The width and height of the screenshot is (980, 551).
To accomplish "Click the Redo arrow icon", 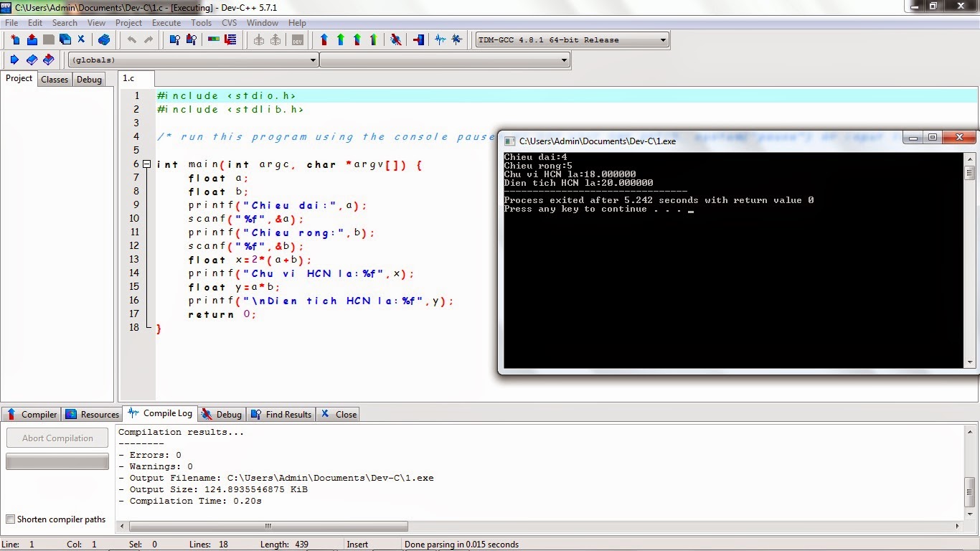I will (149, 40).
